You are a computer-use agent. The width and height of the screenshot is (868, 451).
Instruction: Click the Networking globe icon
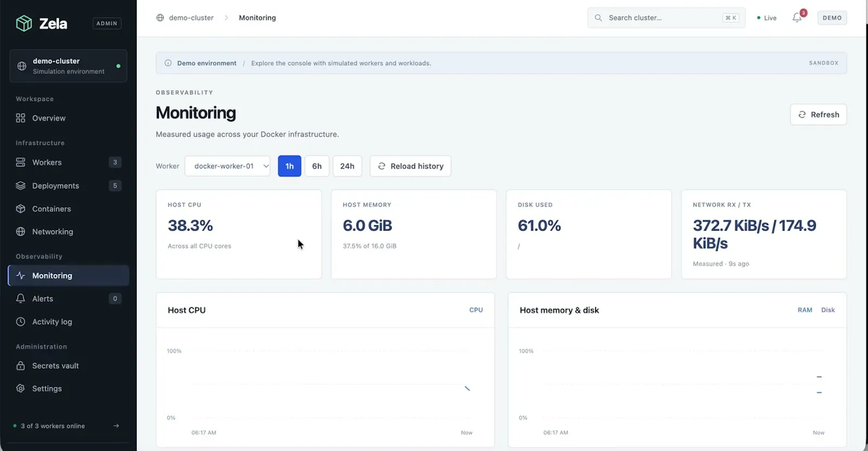click(x=21, y=232)
